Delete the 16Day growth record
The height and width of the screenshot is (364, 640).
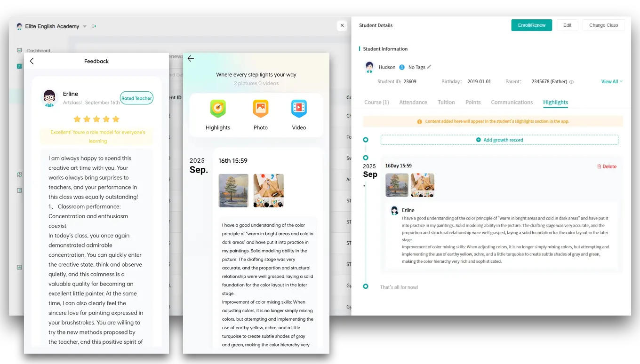point(607,166)
